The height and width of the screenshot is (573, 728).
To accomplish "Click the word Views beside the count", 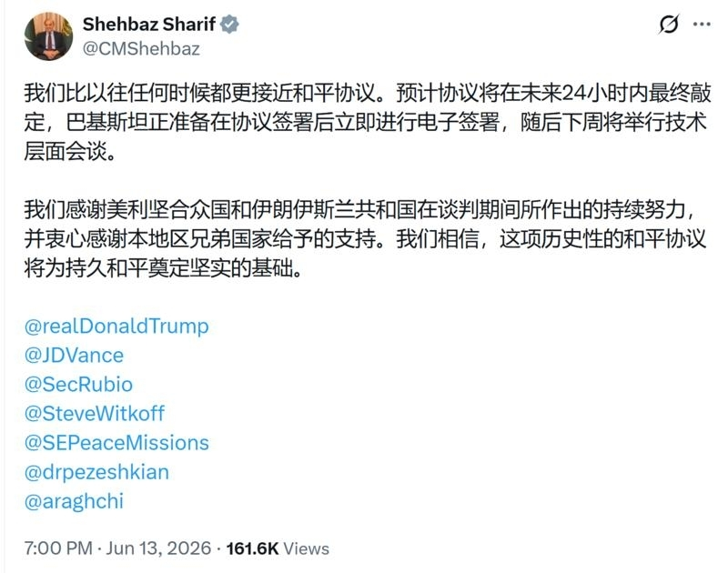I will (x=306, y=548).
